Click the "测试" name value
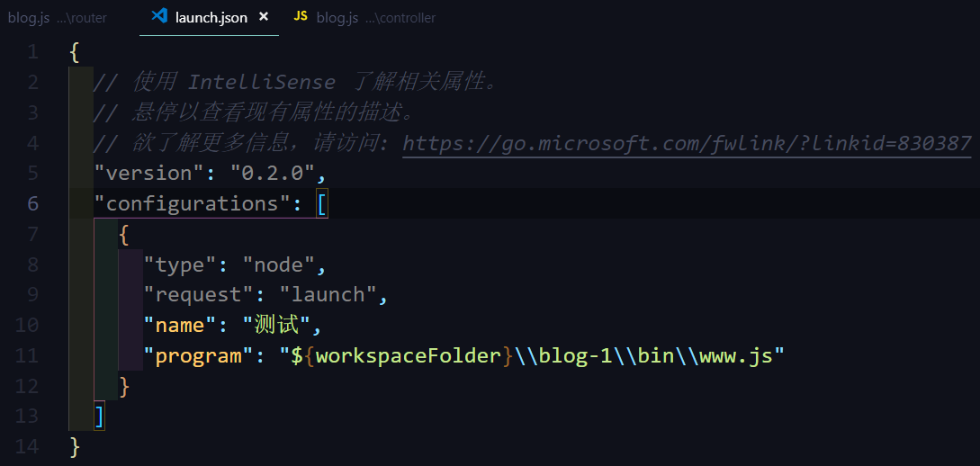The image size is (980, 466). coord(277,325)
